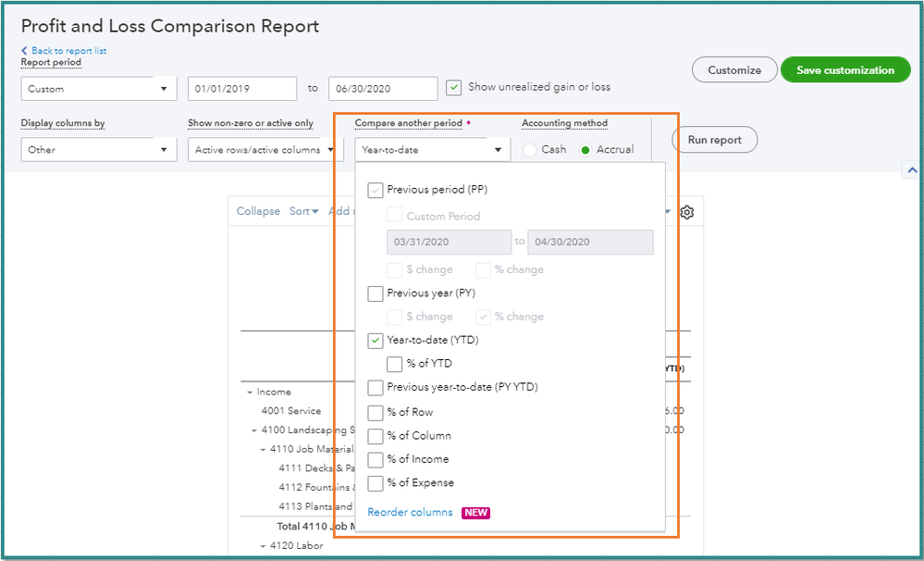The image size is (924, 561).
Task: Click the collapse header chevron at right edge
Action: [x=912, y=170]
